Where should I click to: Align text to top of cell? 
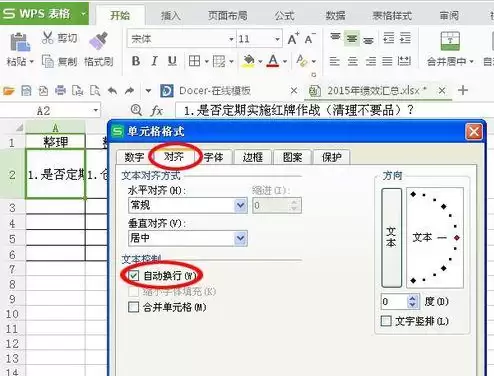click(335, 37)
